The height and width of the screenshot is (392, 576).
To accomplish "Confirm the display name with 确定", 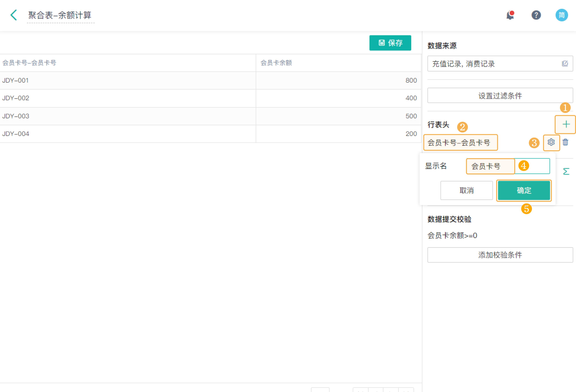I will tap(524, 190).
